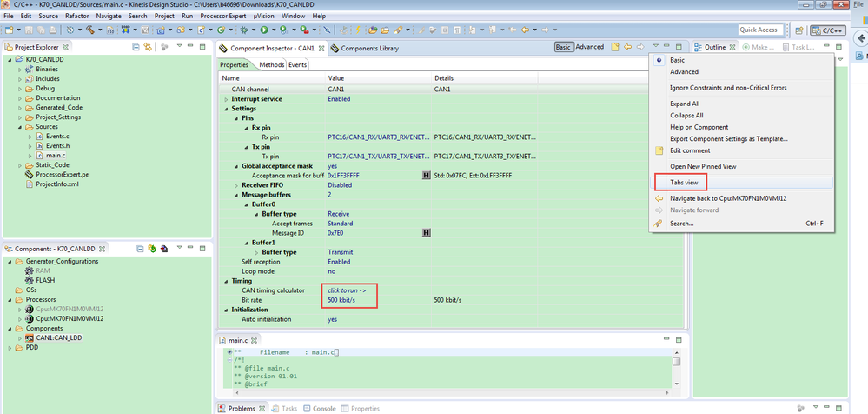Choose Export Component Settings as Template
This screenshot has width=868, height=414.
point(729,138)
